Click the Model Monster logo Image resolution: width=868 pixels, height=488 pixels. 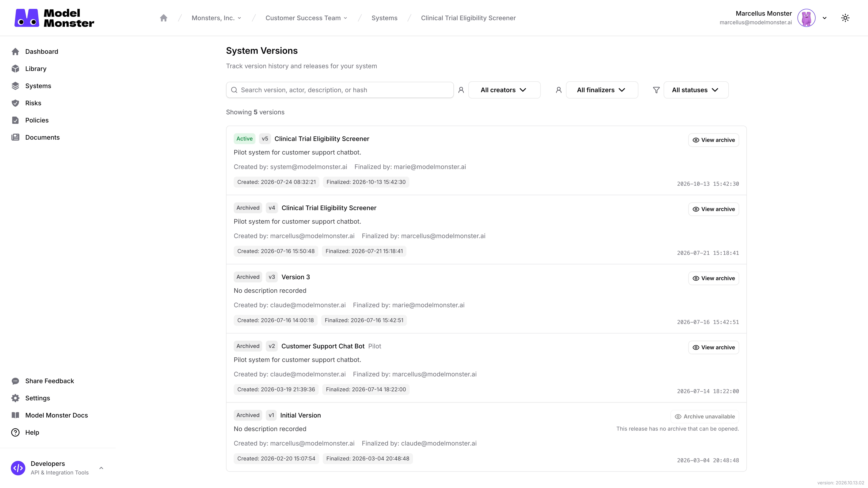[54, 18]
